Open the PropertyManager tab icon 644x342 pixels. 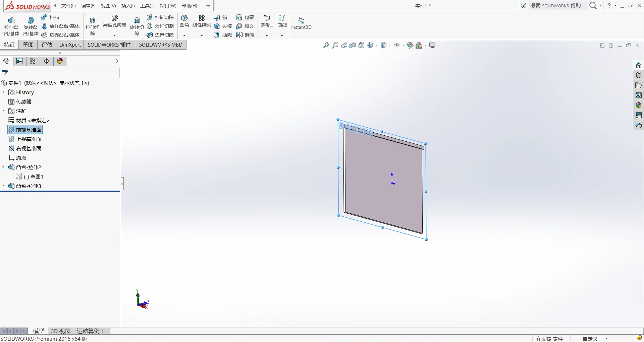click(x=19, y=61)
